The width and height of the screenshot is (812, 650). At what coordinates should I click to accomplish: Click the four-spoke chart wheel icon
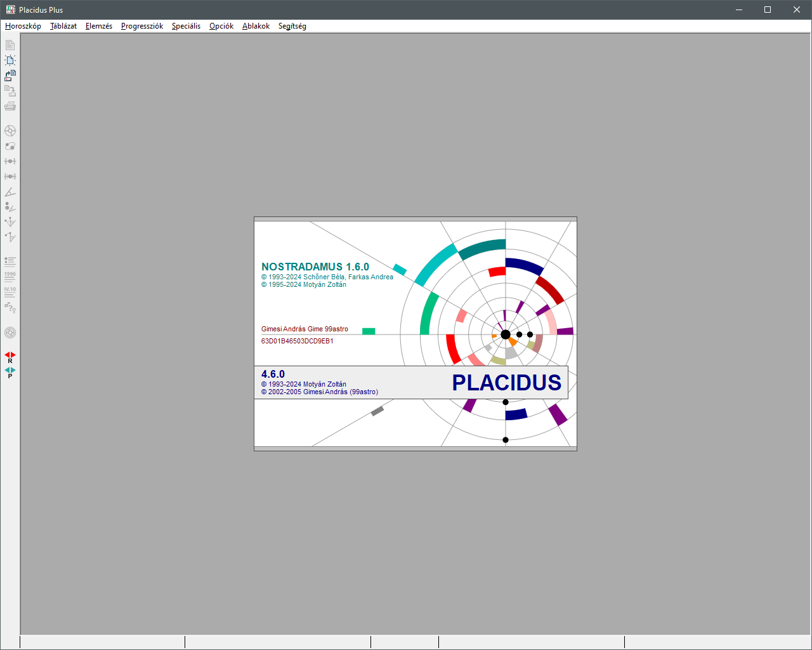coord(10,131)
